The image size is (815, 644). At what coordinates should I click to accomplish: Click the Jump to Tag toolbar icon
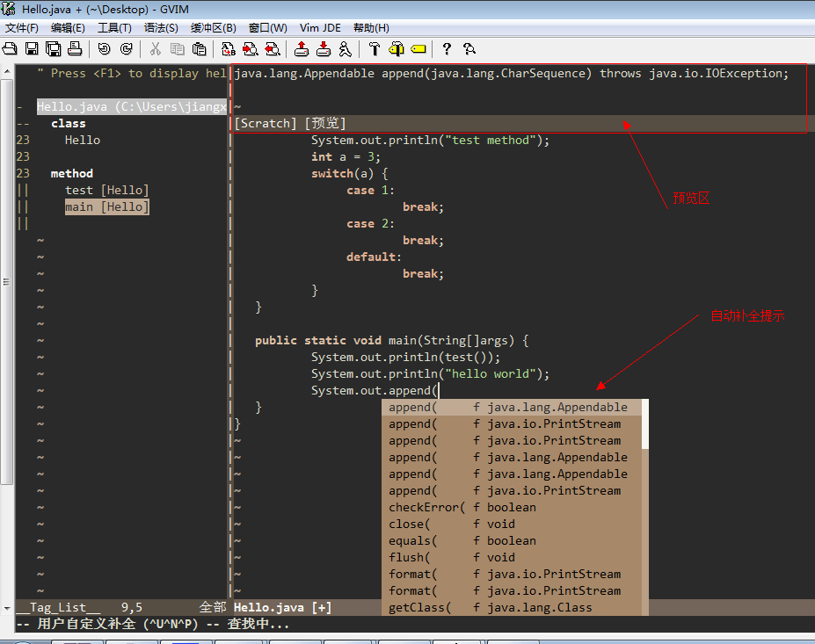click(418, 50)
